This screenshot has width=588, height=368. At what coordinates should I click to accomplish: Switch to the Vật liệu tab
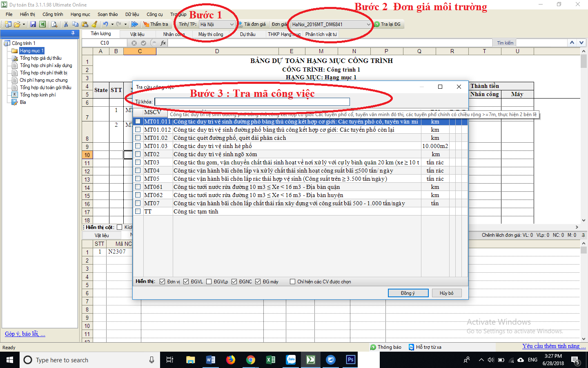137,34
